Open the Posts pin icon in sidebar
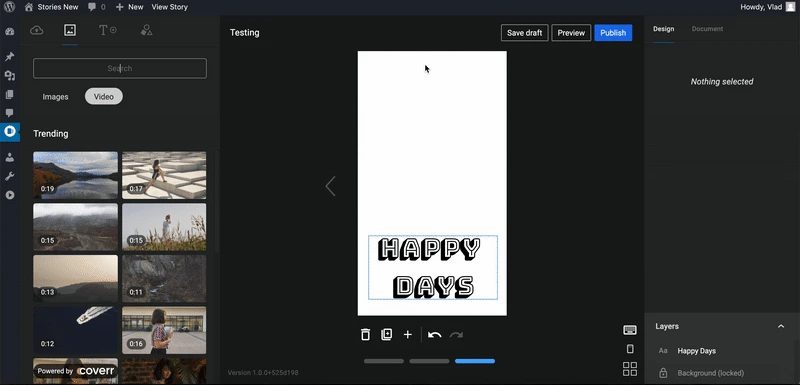Viewport: 800px width, 385px height. coord(10,57)
